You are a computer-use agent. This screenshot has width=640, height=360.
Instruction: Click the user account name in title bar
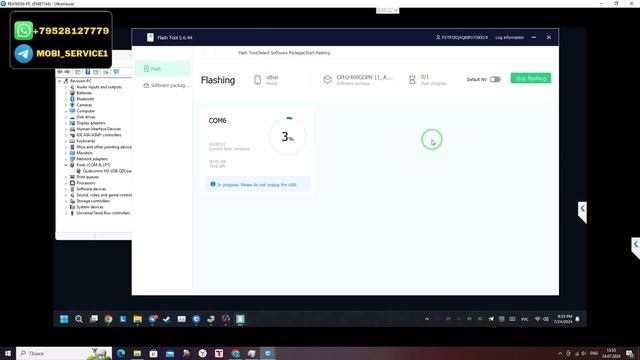point(462,38)
